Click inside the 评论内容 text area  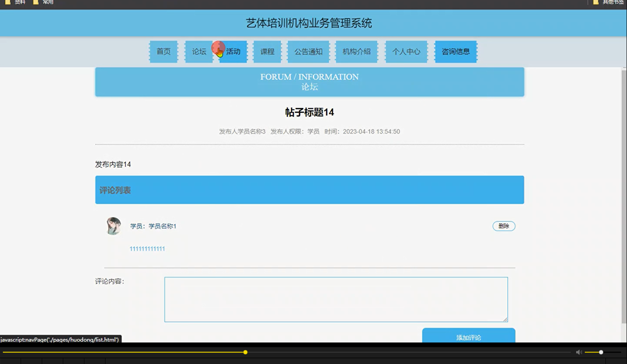336,299
